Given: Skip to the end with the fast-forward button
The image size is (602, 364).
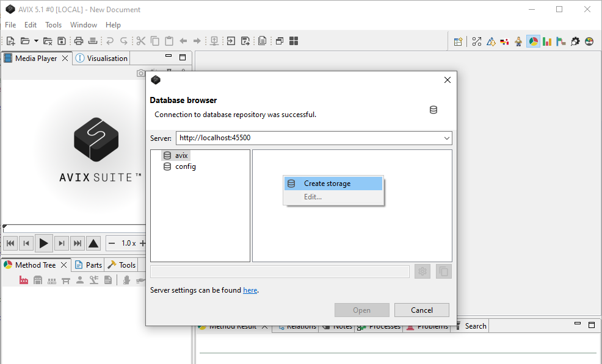Looking at the screenshot, I should pos(78,243).
